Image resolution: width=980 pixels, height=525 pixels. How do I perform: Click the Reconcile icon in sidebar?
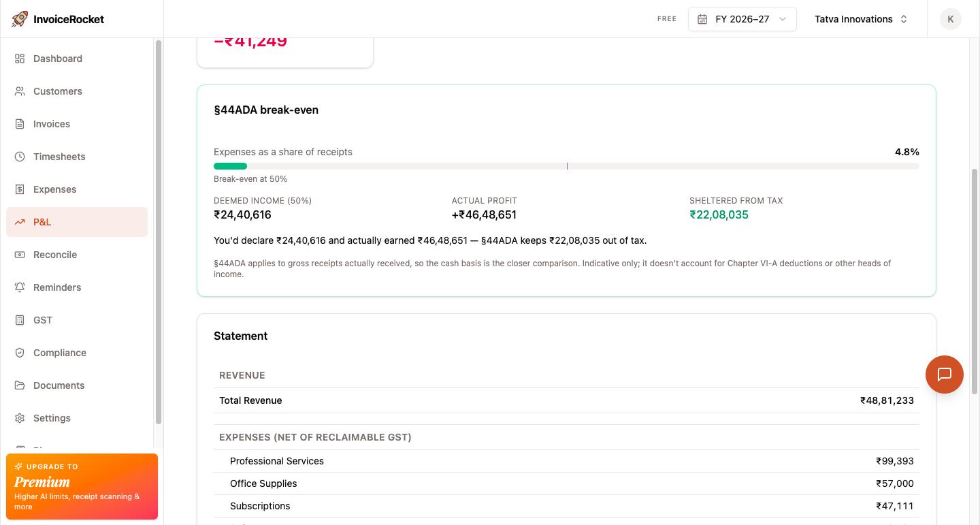click(20, 255)
